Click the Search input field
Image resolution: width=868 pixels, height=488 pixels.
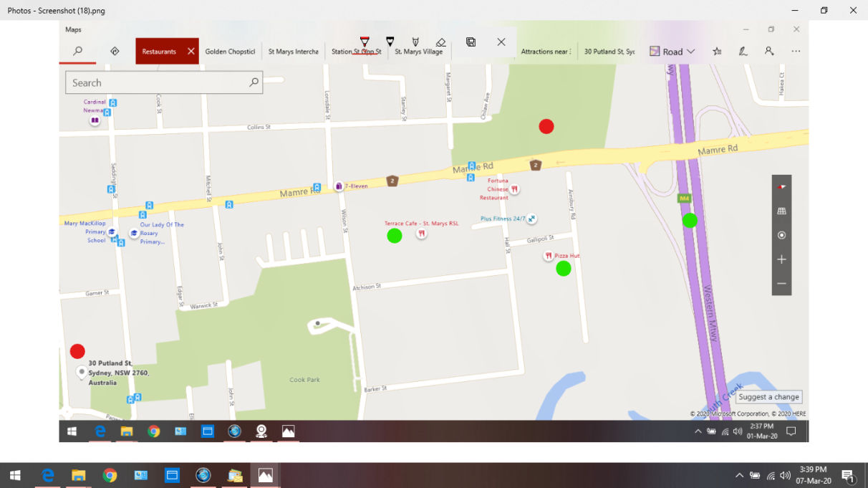(x=158, y=83)
